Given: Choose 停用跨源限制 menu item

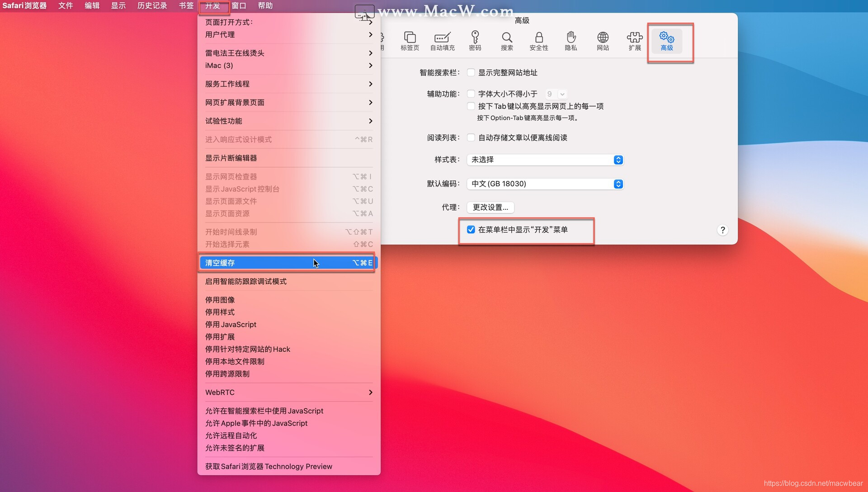Looking at the screenshot, I should click(x=289, y=374).
